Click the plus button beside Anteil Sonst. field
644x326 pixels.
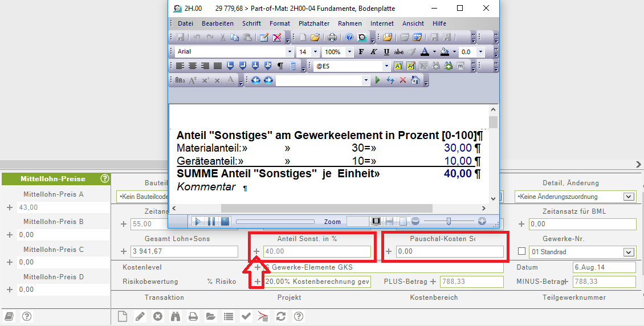[256, 251]
